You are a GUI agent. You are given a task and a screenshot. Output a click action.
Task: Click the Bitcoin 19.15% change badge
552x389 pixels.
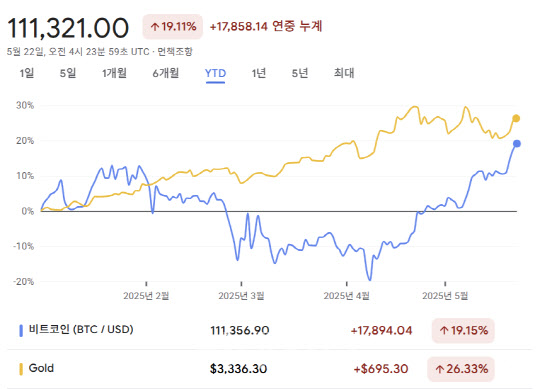point(463,331)
